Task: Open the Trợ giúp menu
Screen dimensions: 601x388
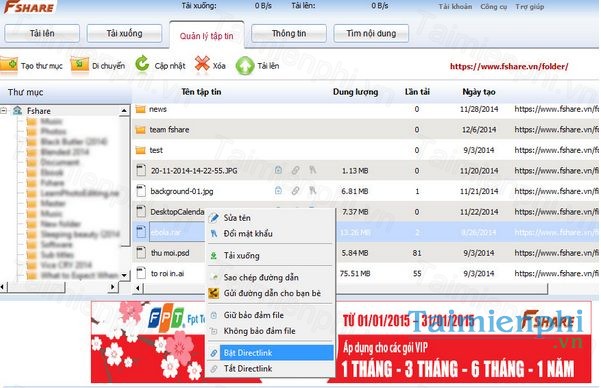Action: point(529,7)
